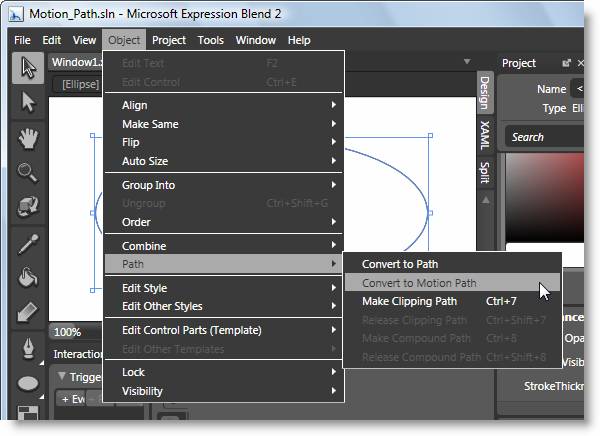The height and width of the screenshot is (436, 600).
Task: Open the document list dropdown arrow
Action: 467,61
